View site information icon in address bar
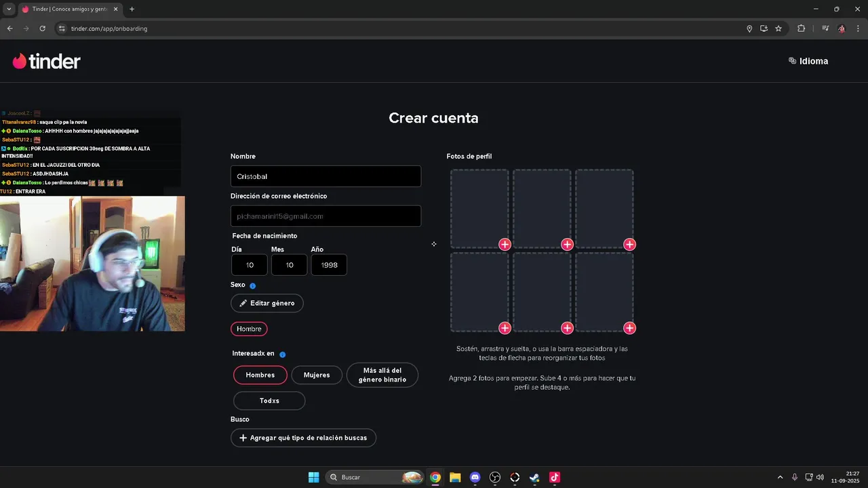Screen dimensions: 868x488 [62, 28]
